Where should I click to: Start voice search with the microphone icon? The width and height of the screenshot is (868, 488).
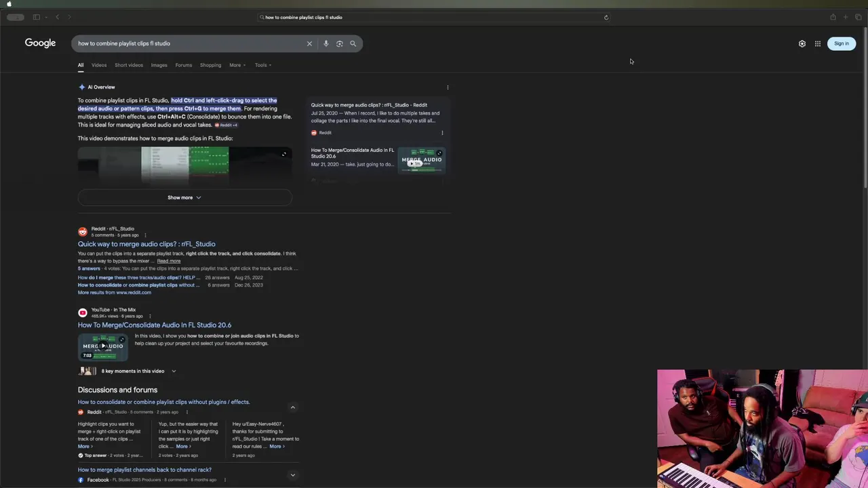pos(325,43)
